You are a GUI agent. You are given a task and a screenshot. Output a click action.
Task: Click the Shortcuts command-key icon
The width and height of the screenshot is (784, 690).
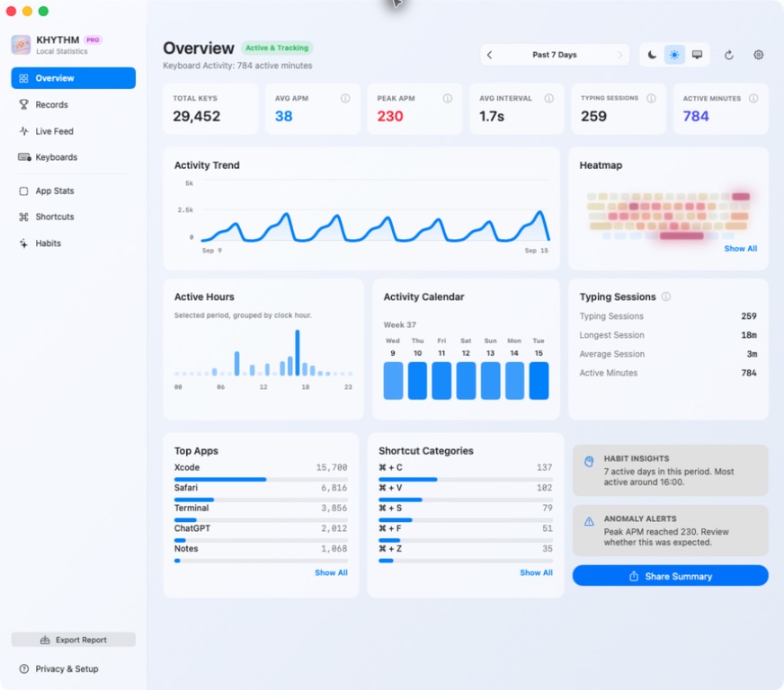pyautogui.click(x=23, y=217)
